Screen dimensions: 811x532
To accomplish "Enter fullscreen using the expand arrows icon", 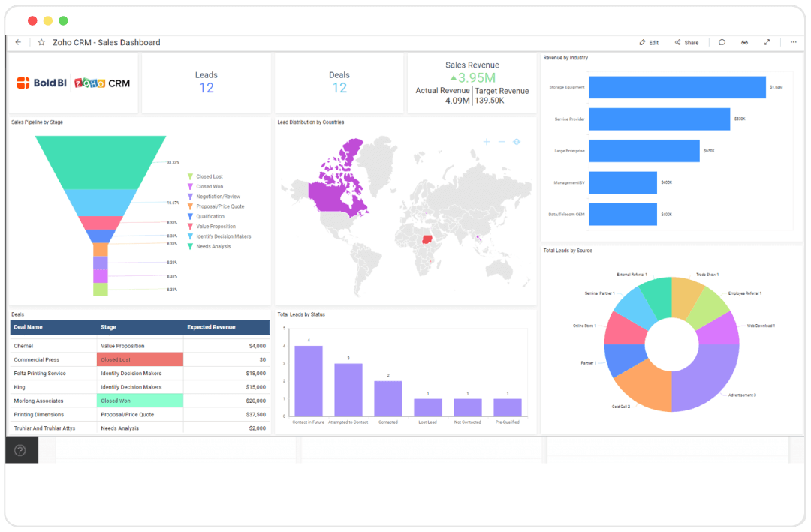I will [x=767, y=42].
